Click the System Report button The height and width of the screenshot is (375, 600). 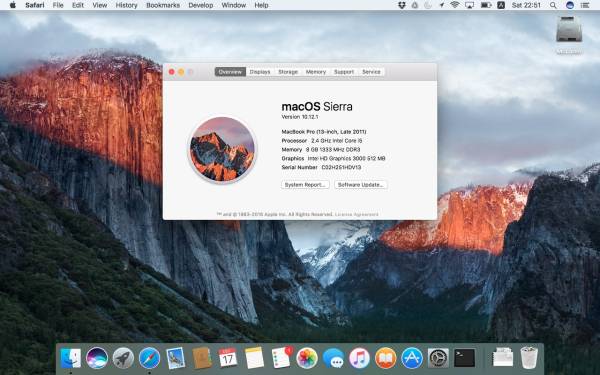305,185
